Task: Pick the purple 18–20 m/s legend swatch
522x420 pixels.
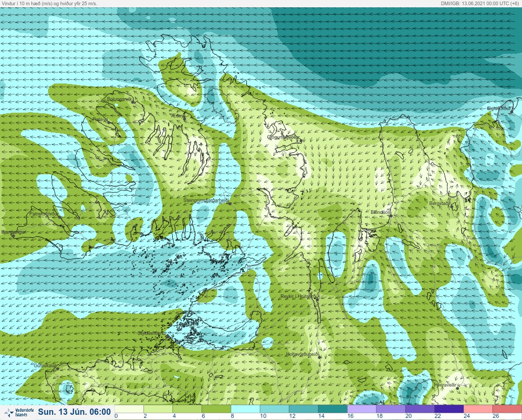Action: coord(391,409)
